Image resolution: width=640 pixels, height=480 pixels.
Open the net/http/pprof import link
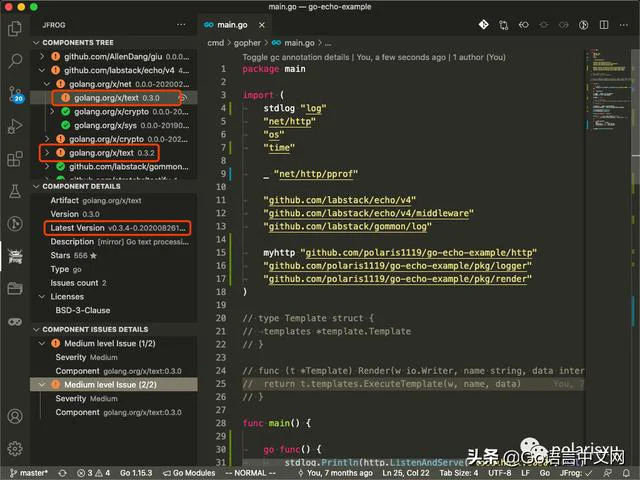click(x=316, y=174)
